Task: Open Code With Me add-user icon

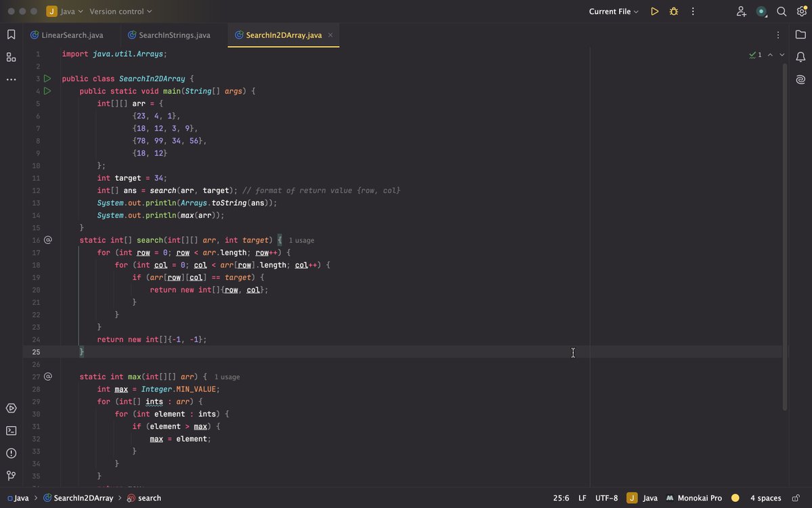Action: [742, 12]
